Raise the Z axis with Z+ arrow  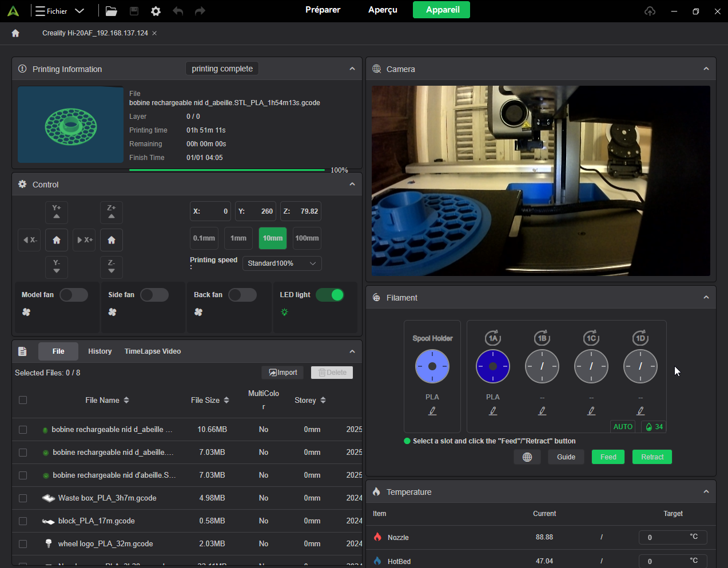click(x=112, y=212)
